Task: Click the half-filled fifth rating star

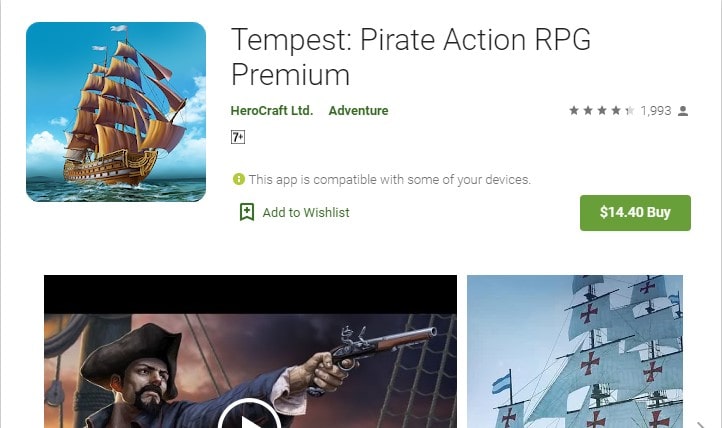Action: [629, 110]
